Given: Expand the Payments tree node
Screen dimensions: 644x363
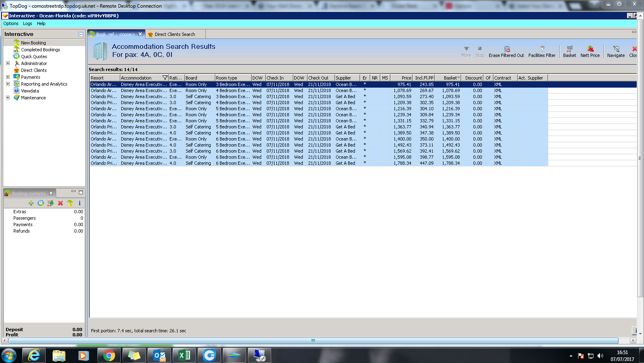Looking at the screenshot, I should click(x=8, y=77).
